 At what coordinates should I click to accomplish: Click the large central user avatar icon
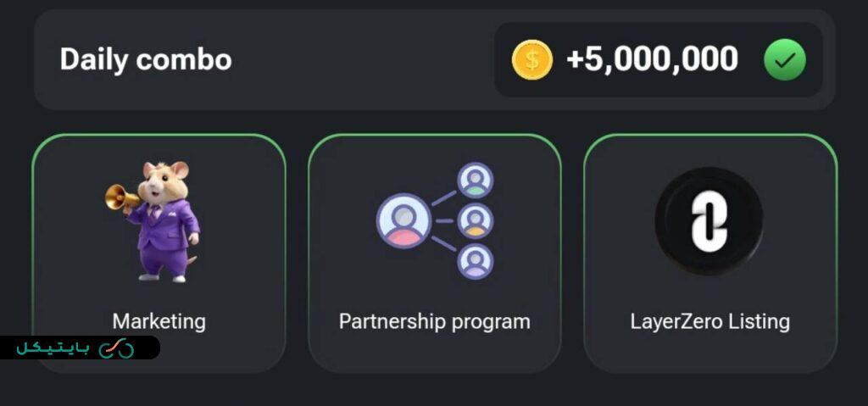pyautogui.click(x=403, y=220)
